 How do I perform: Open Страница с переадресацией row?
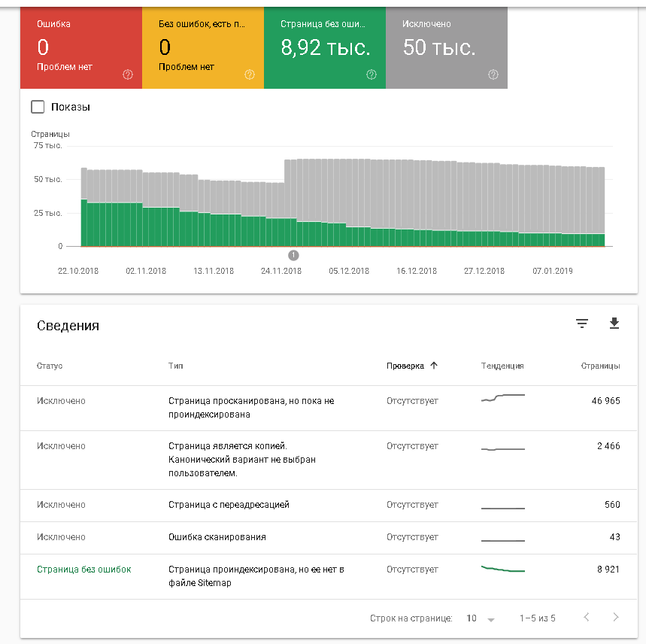(x=328, y=505)
